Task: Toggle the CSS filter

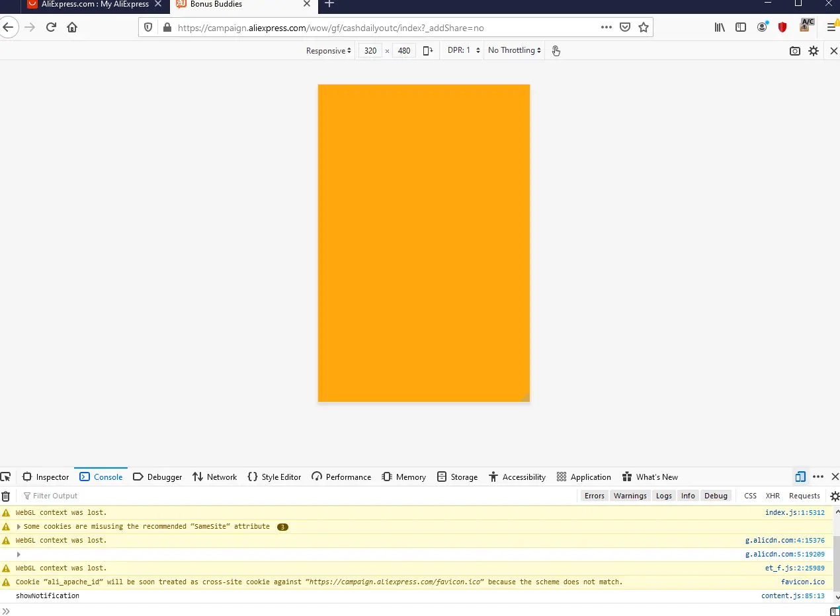Action: pos(750,496)
